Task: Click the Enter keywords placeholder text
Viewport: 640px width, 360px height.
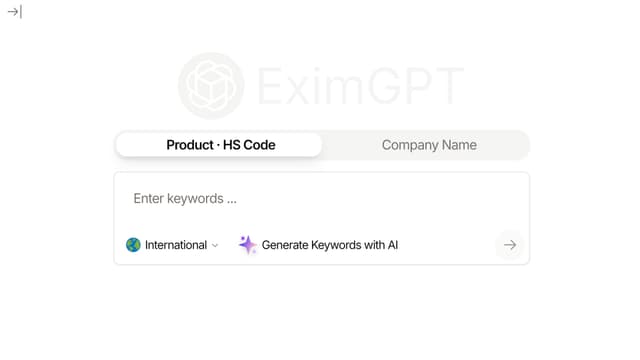Action: (185, 199)
